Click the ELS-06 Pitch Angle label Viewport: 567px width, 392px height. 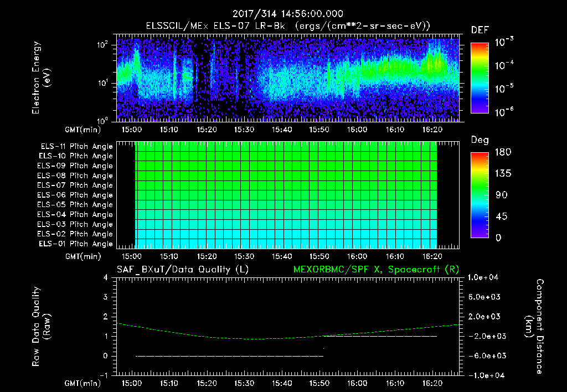(75, 195)
